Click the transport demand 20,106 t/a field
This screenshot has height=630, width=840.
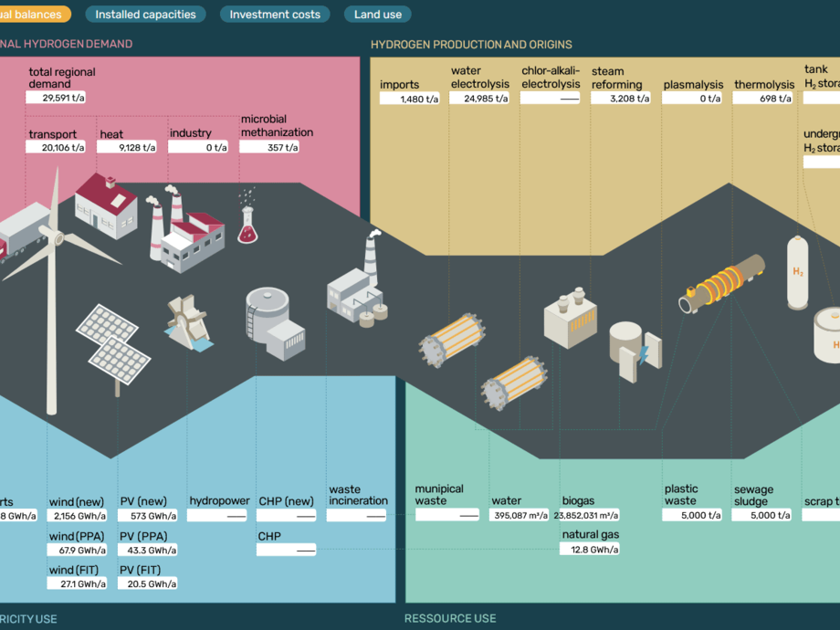[57, 148]
